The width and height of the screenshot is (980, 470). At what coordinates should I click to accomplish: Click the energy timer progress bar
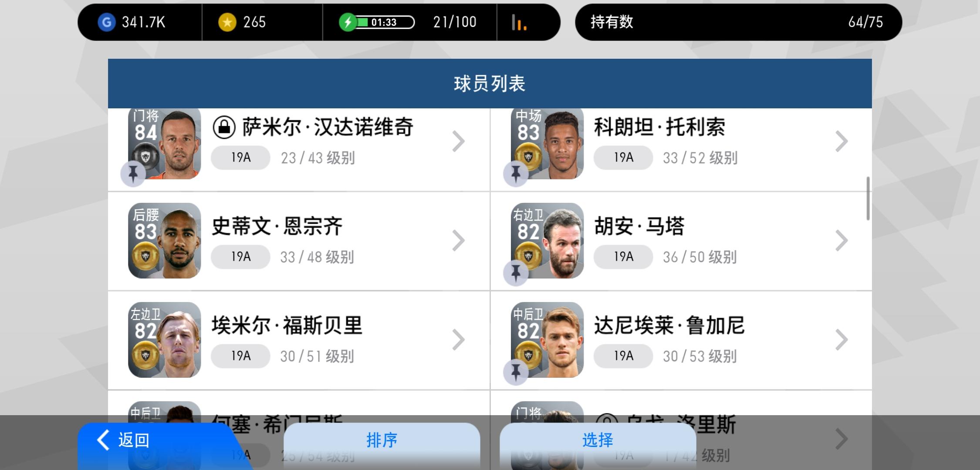coord(385,22)
